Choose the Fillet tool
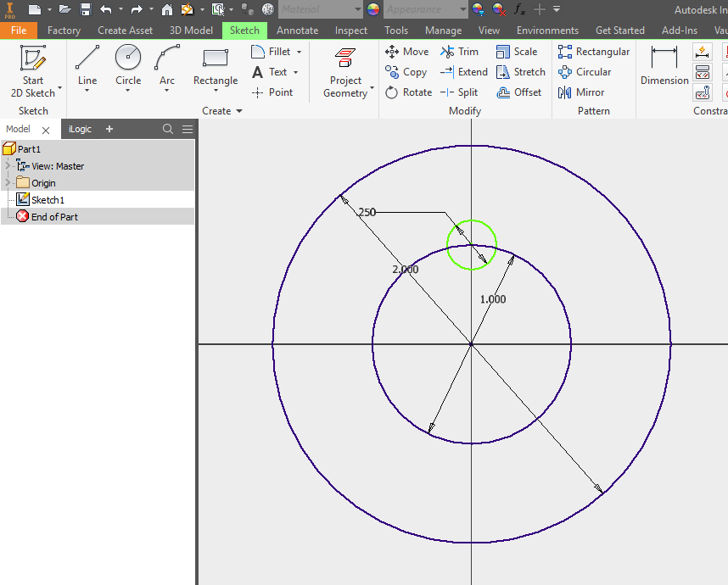Viewport: 728px width, 585px height. pyautogui.click(x=272, y=52)
